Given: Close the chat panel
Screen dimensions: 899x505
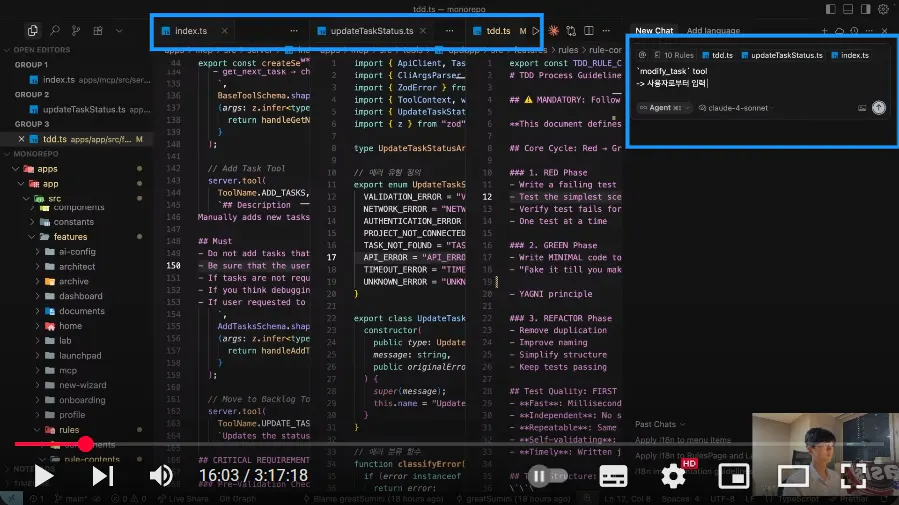Looking at the screenshot, I should 885,31.
